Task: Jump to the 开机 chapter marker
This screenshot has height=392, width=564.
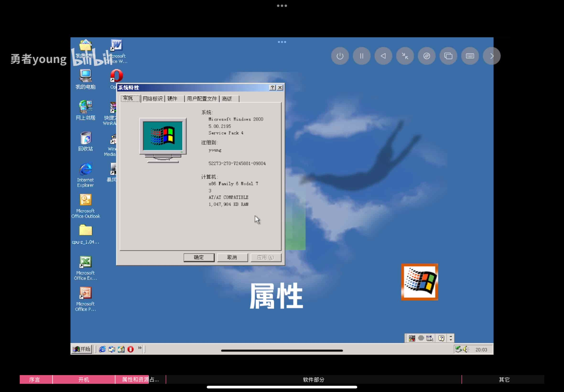Action: coord(84,380)
